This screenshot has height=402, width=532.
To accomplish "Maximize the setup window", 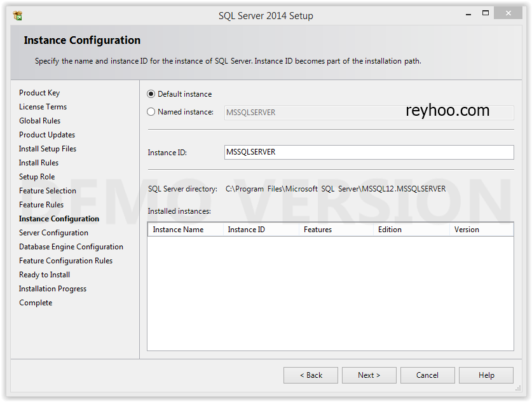I will [486, 13].
